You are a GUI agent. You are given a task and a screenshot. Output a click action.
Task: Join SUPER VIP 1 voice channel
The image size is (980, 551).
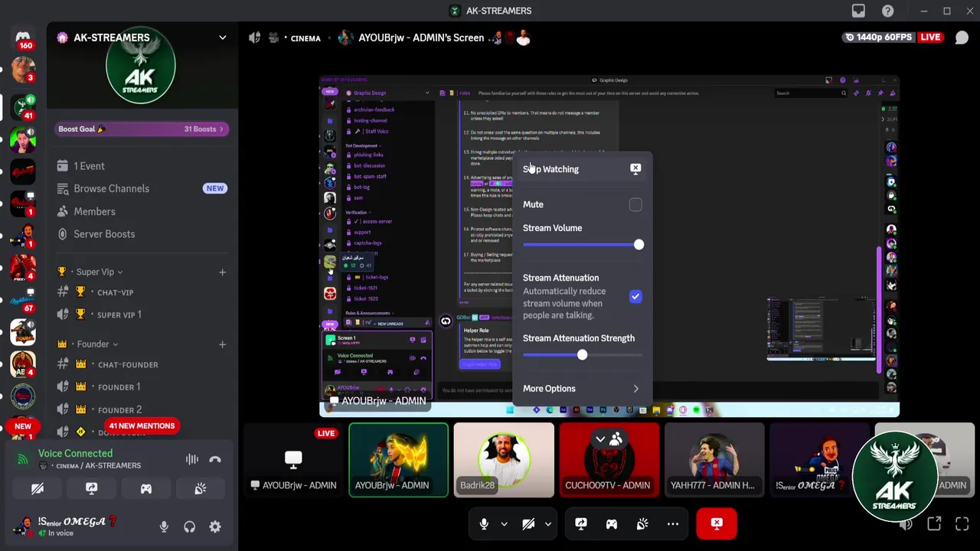(142, 315)
